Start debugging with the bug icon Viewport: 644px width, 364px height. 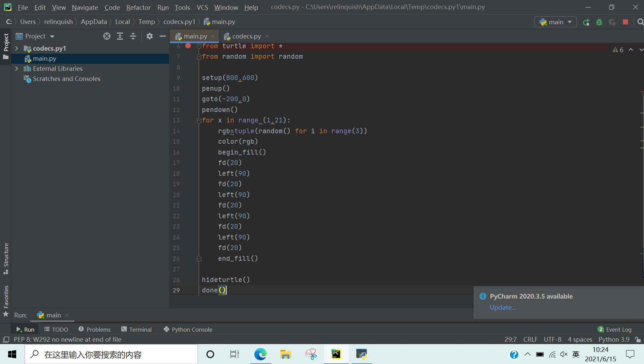pos(599,22)
